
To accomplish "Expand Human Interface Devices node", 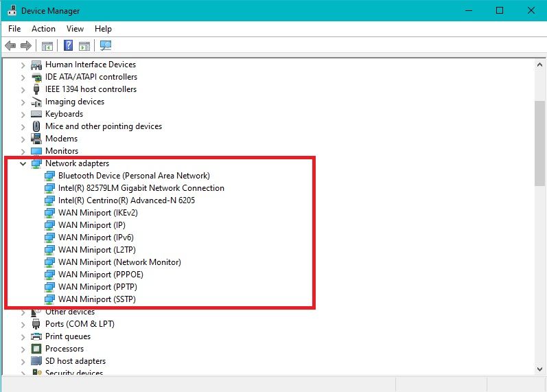I will [x=23, y=65].
